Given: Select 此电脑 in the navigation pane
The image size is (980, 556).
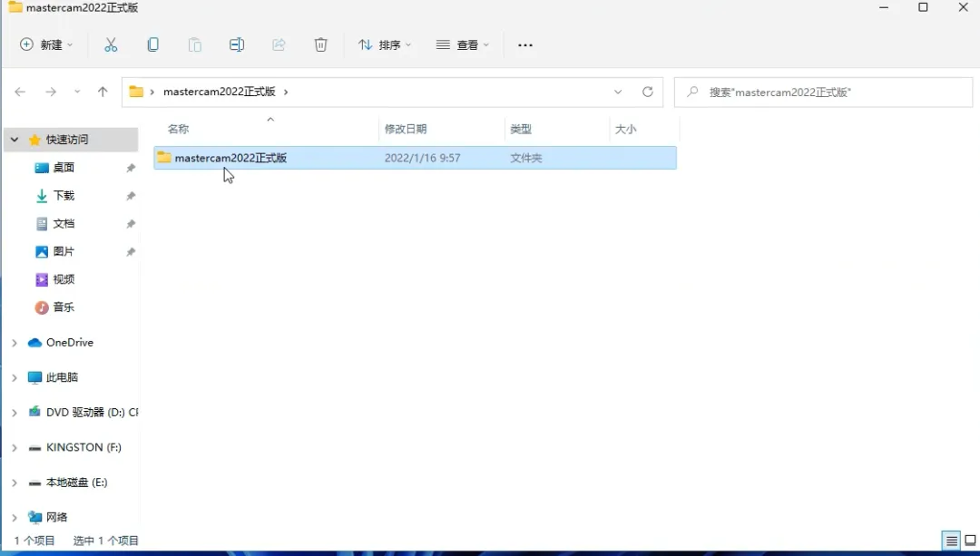Looking at the screenshot, I should pyautogui.click(x=62, y=377).
